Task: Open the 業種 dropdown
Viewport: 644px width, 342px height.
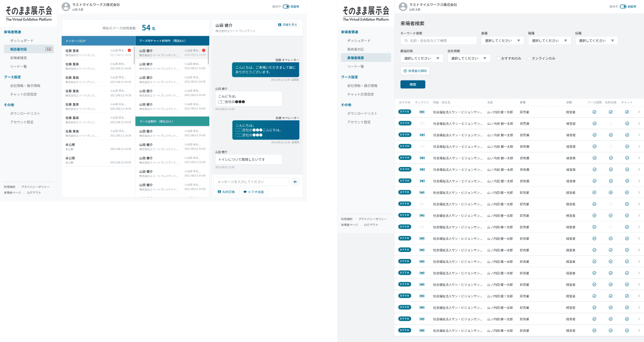Action: (x=503, y=41)
